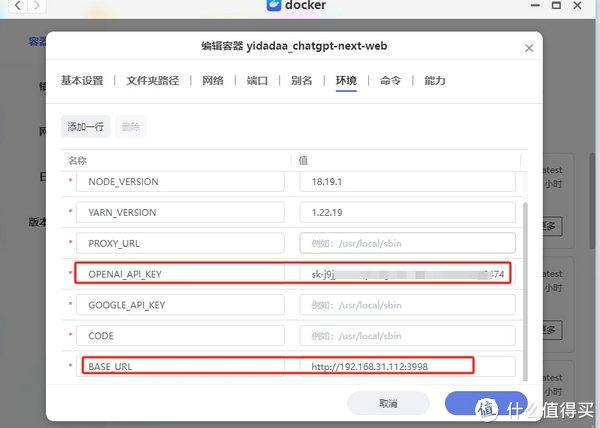Click the OPENAI_API_KEY name field
Viewport: 600px width, 428px height.
coord(180,274)
